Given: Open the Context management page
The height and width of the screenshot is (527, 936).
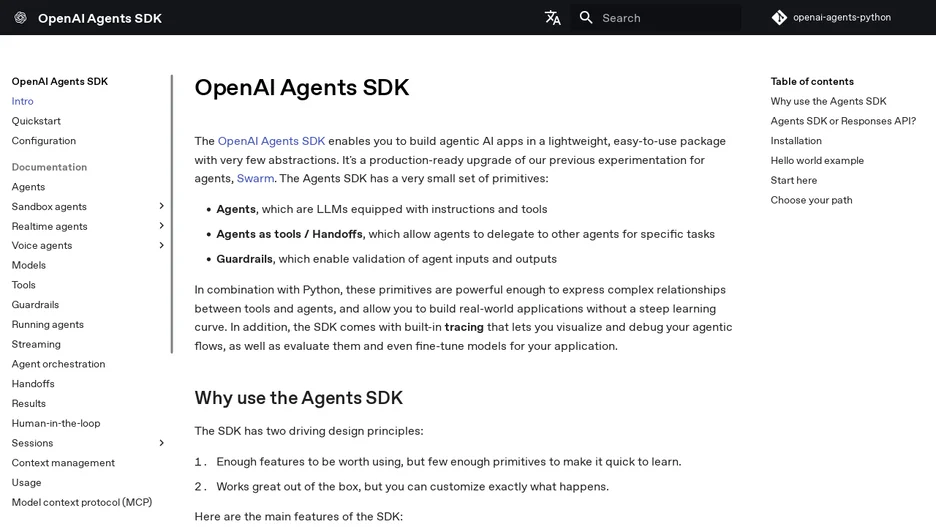Looking at the screenshot, I should tap(63, 463).
